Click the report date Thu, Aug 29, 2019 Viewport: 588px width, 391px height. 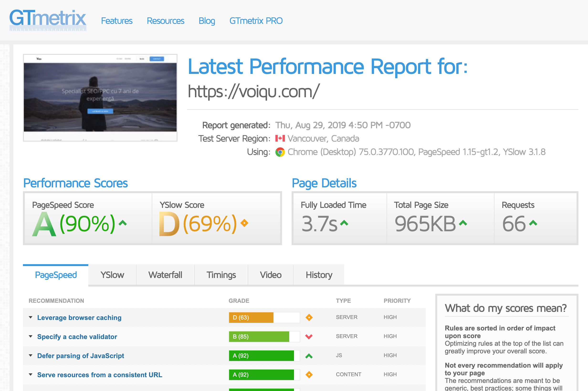(x=343, y=125)
